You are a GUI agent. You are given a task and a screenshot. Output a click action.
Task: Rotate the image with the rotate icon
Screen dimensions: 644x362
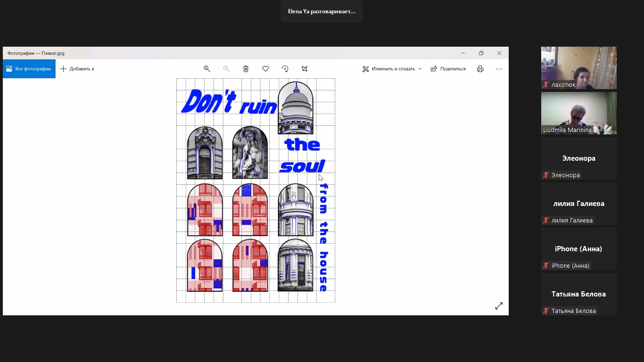click(285, 69)
